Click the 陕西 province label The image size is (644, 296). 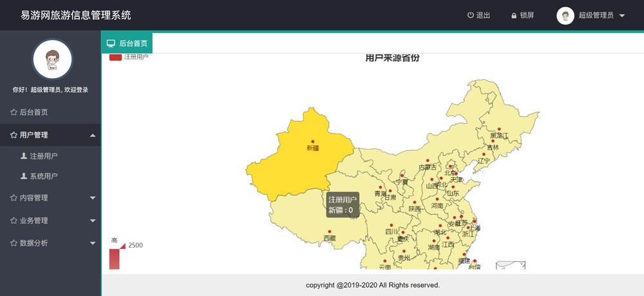415,209
